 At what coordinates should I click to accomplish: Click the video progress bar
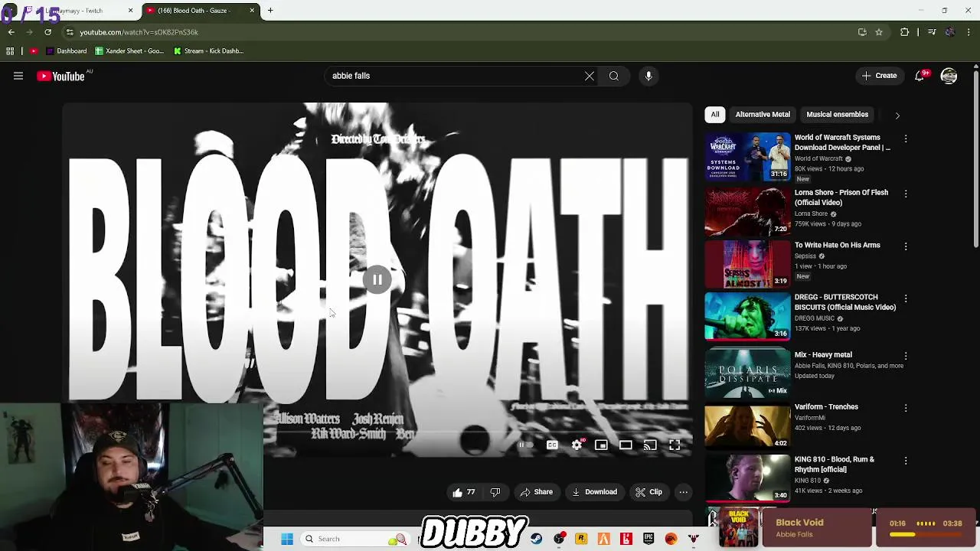(x=478, y=432)
